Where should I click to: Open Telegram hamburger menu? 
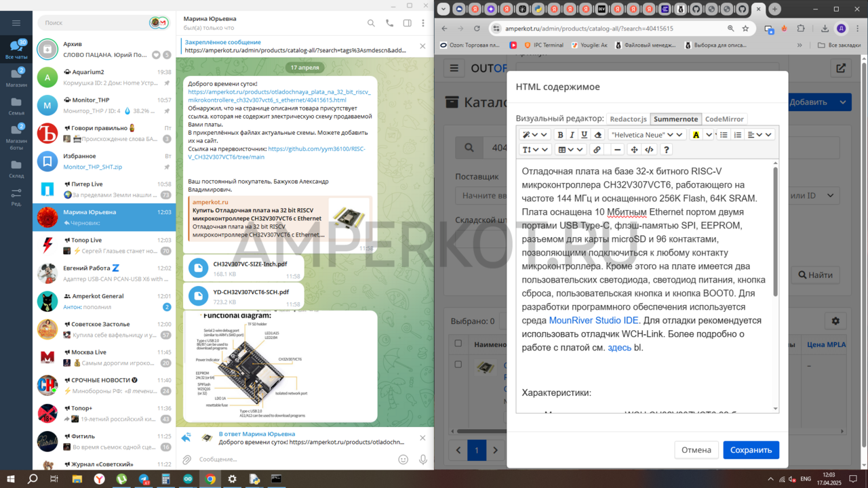[16, 23]
